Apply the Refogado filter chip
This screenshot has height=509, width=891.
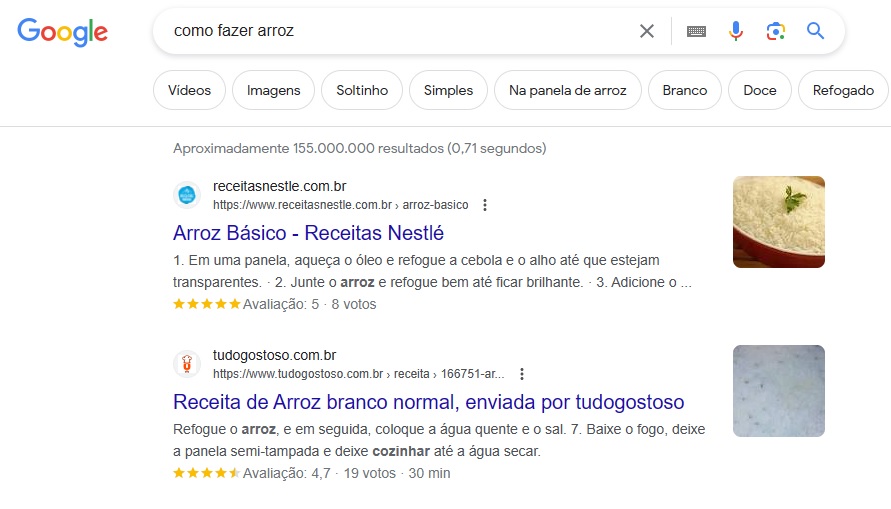click(x=843, y=90)
